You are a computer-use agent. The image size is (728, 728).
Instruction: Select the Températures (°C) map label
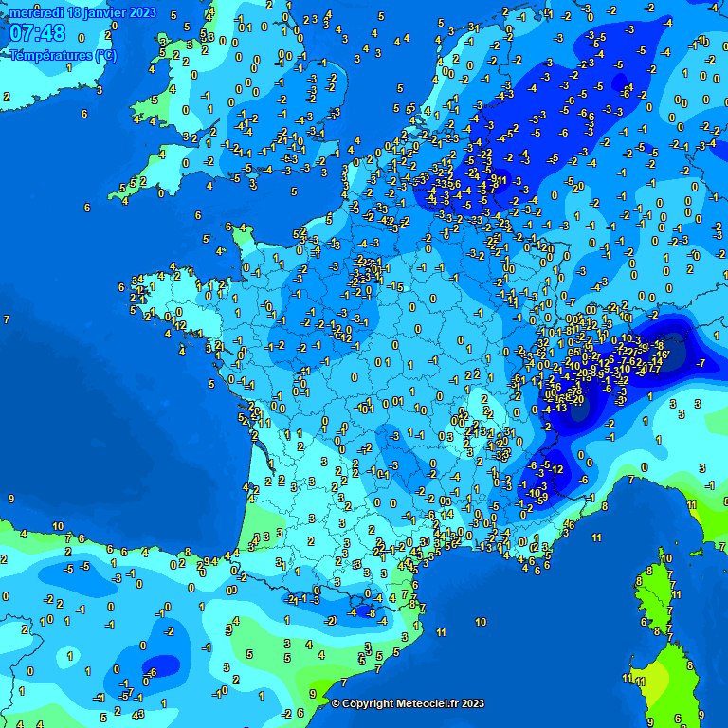point(63,55)
